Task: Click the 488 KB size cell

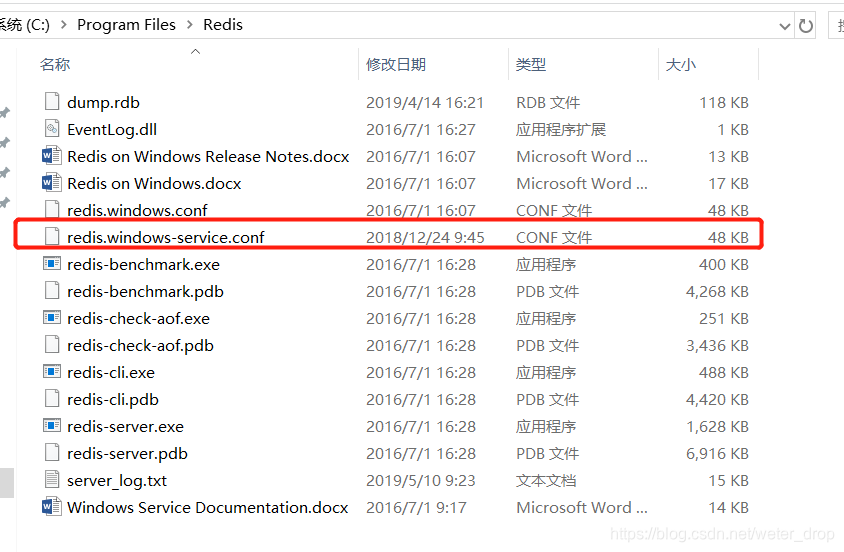Action: click(724, 372)
